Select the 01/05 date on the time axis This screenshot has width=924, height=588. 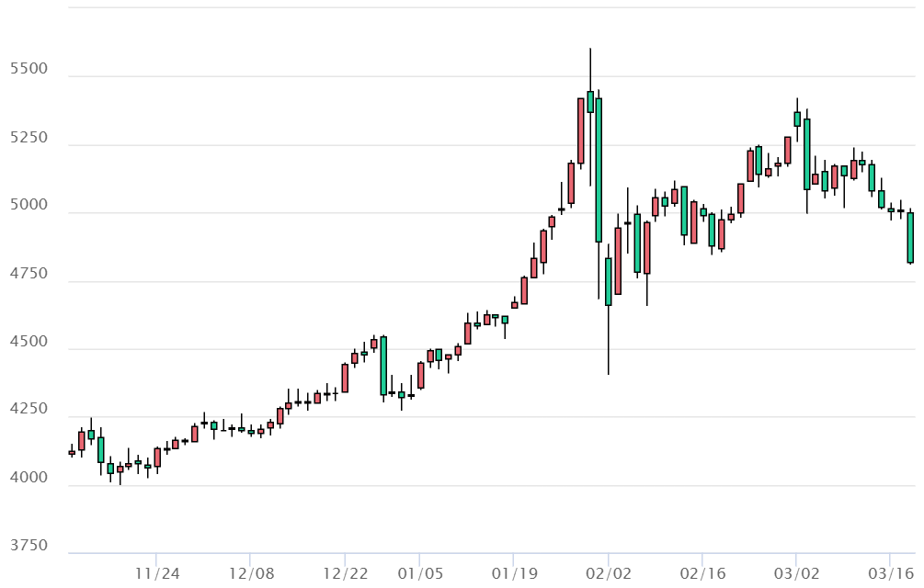(x=420, y=574)
